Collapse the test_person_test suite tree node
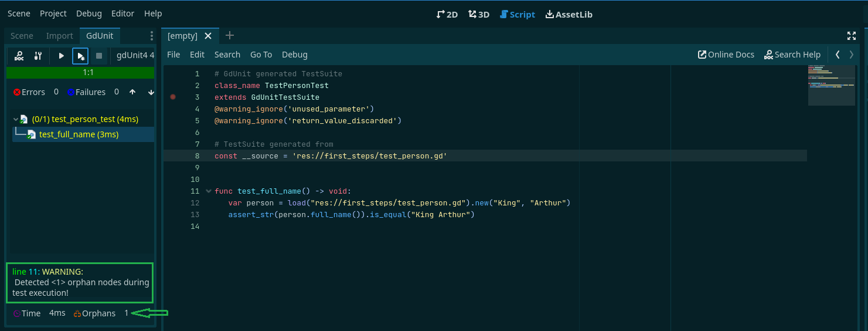868x331 pixels. coord(15,119)
